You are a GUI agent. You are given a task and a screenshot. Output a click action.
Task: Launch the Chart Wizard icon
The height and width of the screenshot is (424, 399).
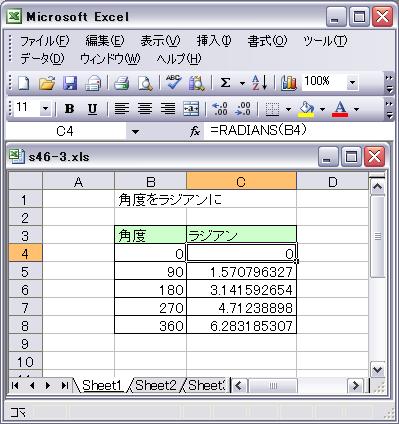point(289,83)
